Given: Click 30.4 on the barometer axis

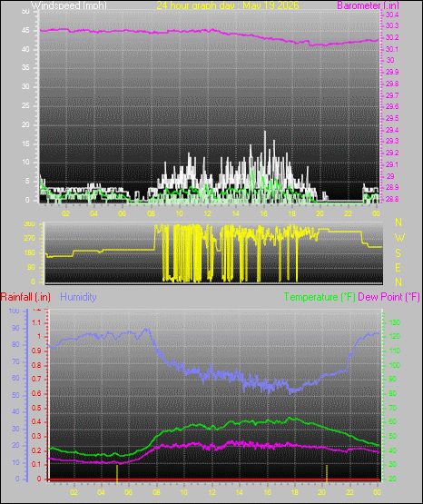Looking at the screenshot, I should [392, 15].
